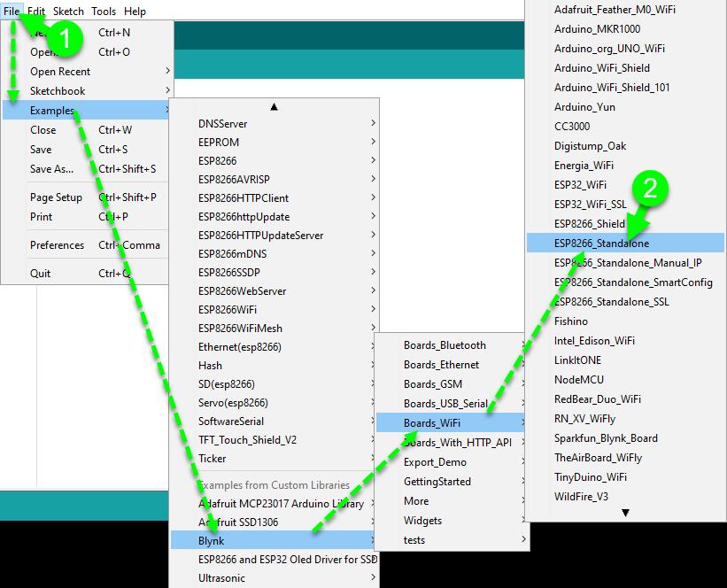Open the ESP8266SSDP examples
The image size is (727, 588).
(x=274, y=272)
